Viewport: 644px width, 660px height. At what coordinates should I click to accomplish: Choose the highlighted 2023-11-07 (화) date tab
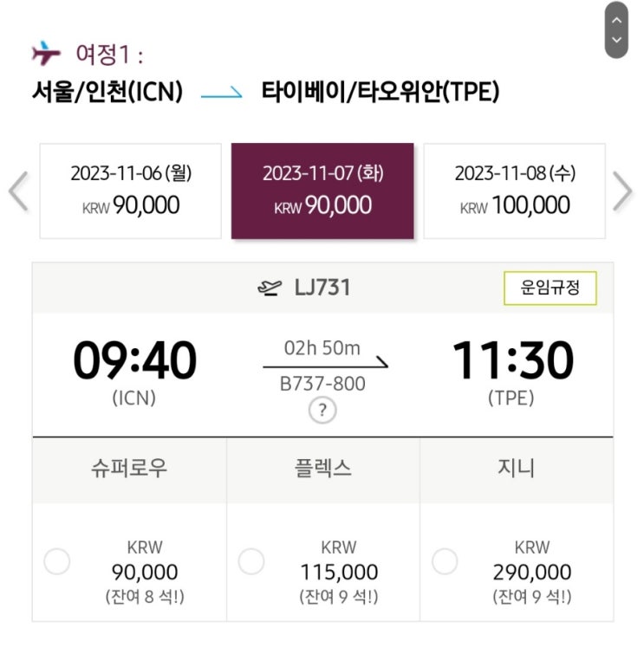point(322,191)
